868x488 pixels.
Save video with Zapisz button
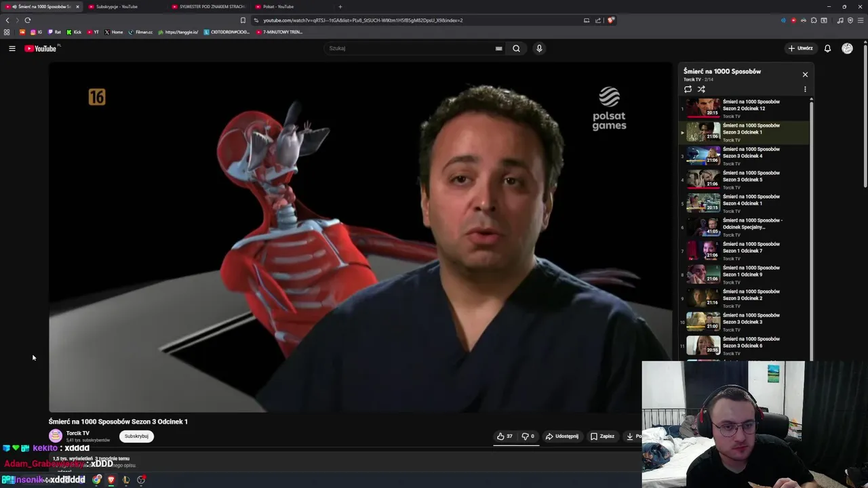coord(602,436)
